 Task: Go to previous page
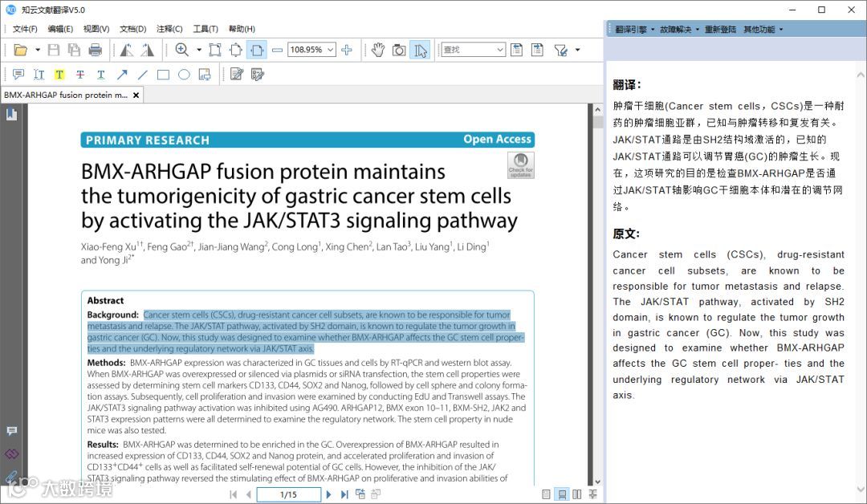[248, 494]
